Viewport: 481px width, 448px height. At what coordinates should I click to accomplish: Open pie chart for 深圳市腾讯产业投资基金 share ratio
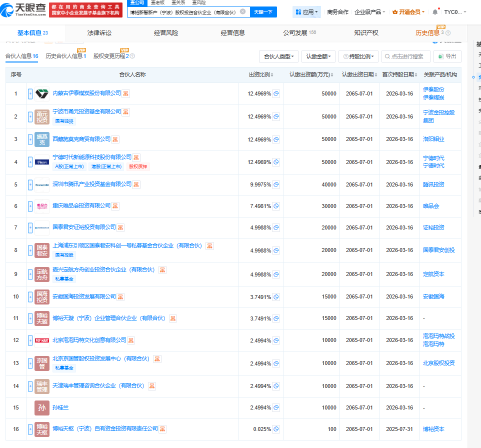(276, 184)
